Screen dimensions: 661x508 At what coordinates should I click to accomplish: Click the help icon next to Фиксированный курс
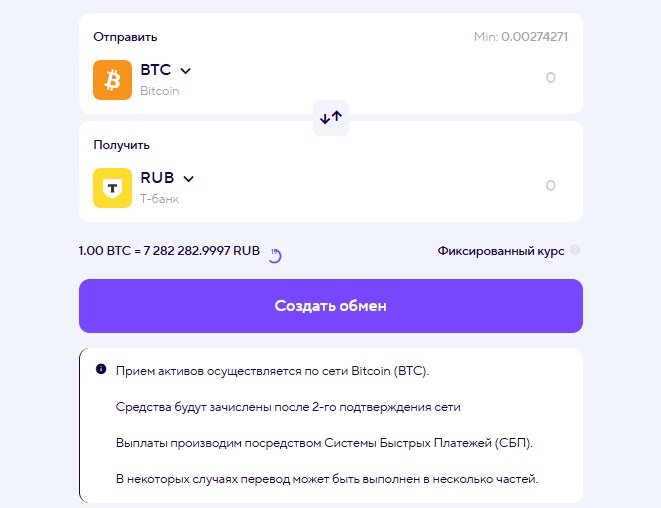575,251
